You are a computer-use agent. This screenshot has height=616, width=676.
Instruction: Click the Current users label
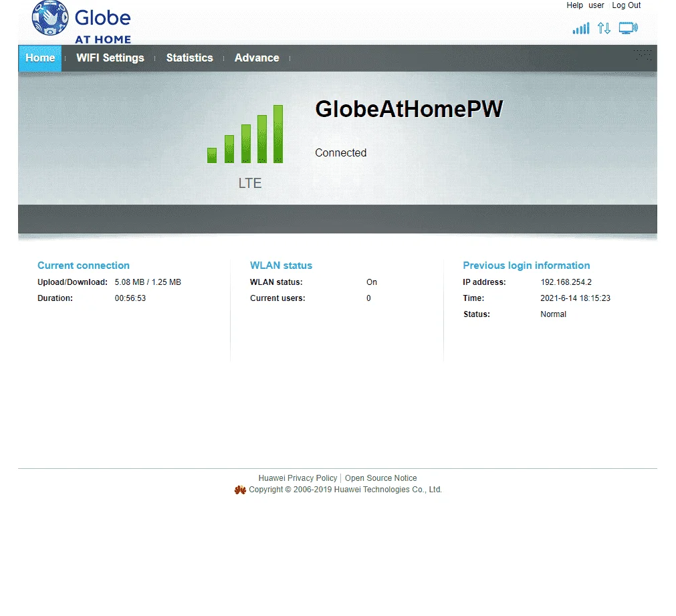point(277,298)
